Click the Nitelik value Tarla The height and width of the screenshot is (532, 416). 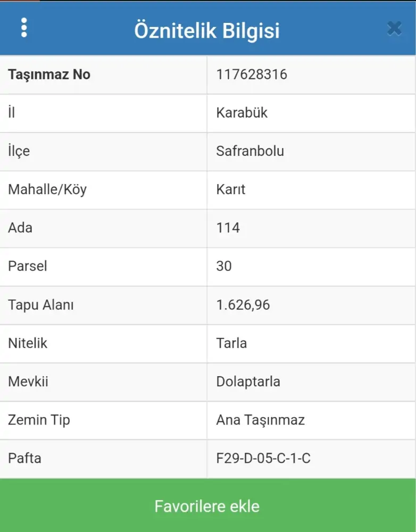coord(231,343)
